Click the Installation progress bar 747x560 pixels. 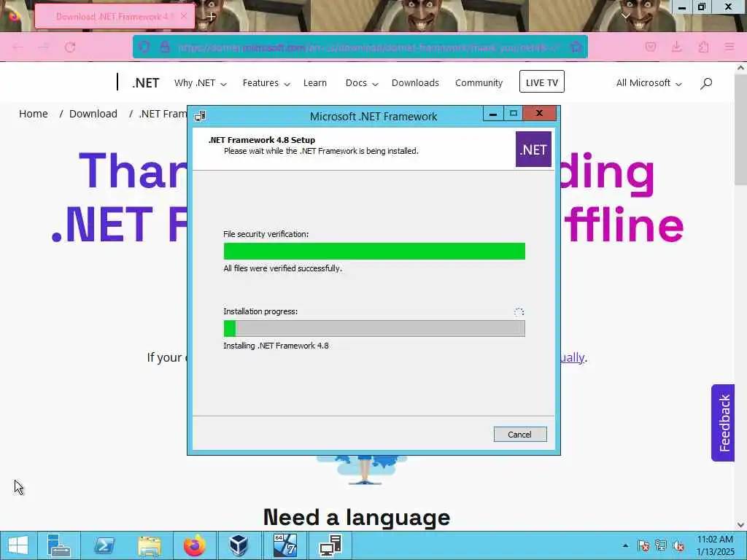[x=374, y=329]
